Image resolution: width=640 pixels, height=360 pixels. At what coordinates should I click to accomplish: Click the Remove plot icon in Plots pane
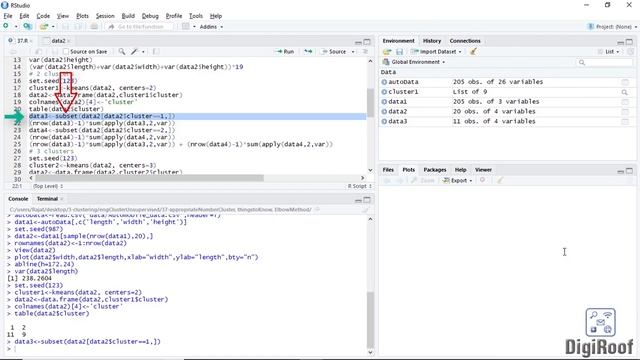(482, 180)
